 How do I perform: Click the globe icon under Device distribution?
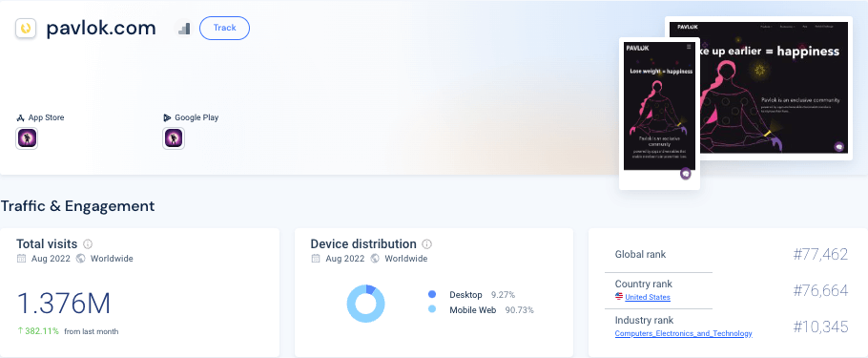375,259
